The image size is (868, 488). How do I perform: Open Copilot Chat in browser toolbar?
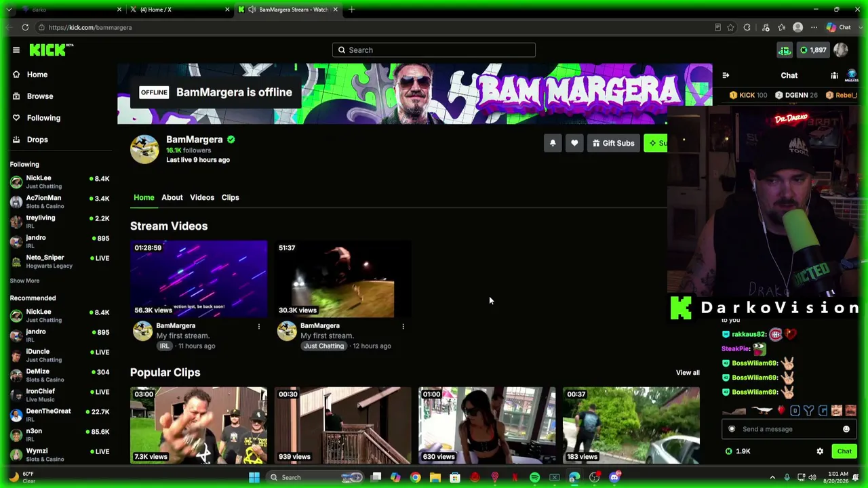click(x=839, y=28)
